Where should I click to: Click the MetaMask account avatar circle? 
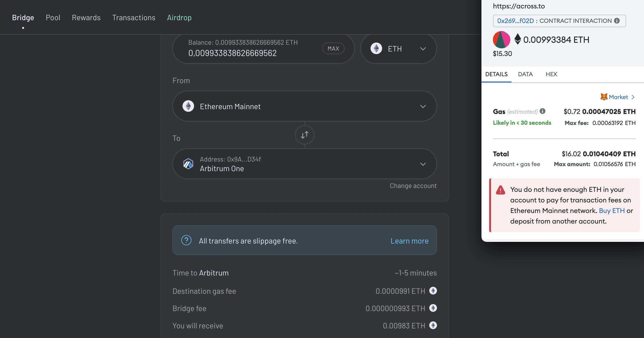pos(501,39)
